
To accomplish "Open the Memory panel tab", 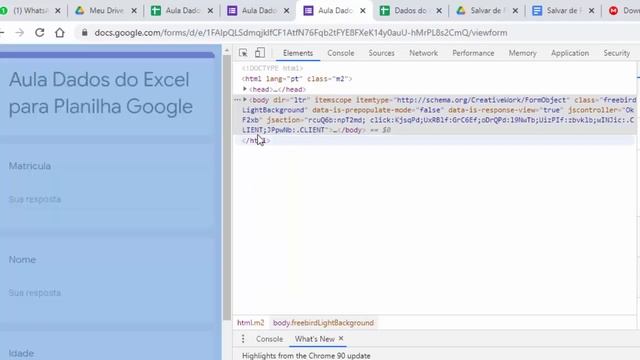I will click(x=522, y=53).
